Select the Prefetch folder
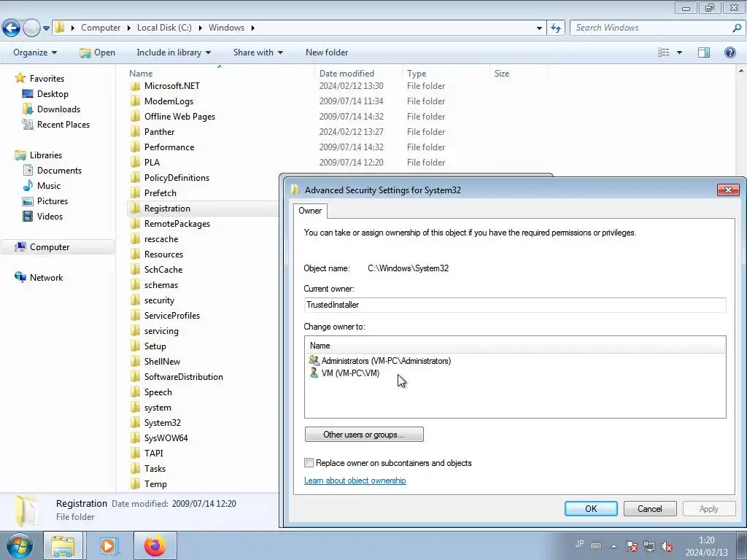 [x=160, y=192]
